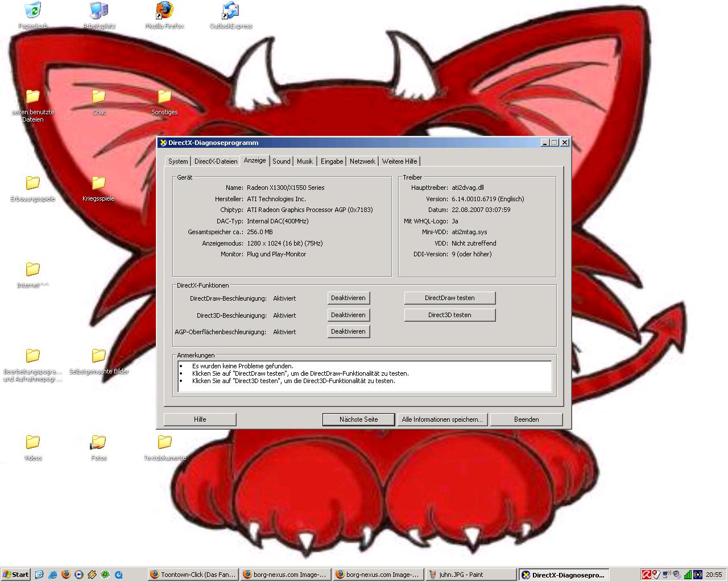Select the Fotos desktop folder

tap(99, 448)
